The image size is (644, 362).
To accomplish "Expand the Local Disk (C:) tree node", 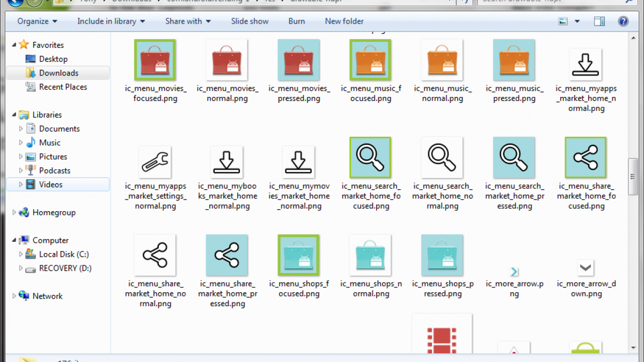I will click(21, 254).
